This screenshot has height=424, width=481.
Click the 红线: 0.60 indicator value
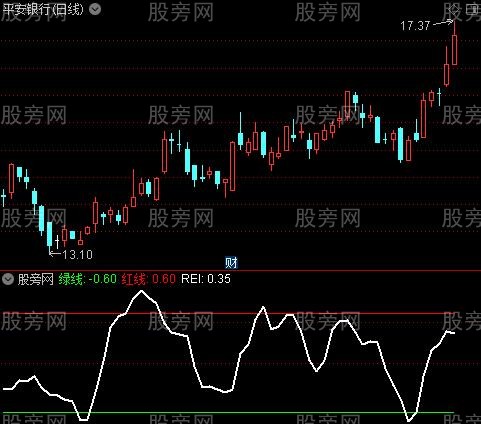tap(149, 279)
